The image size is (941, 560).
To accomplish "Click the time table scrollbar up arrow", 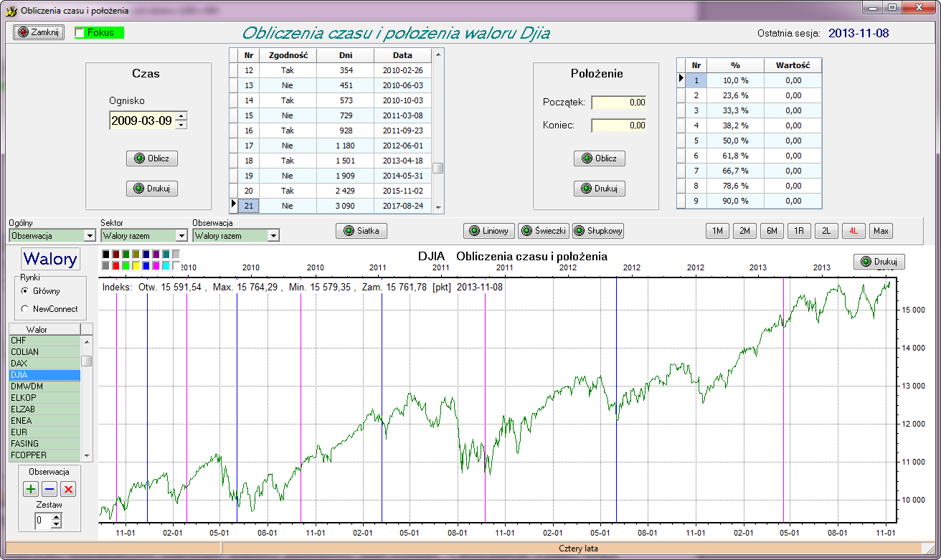I will (x=438, y=54).
